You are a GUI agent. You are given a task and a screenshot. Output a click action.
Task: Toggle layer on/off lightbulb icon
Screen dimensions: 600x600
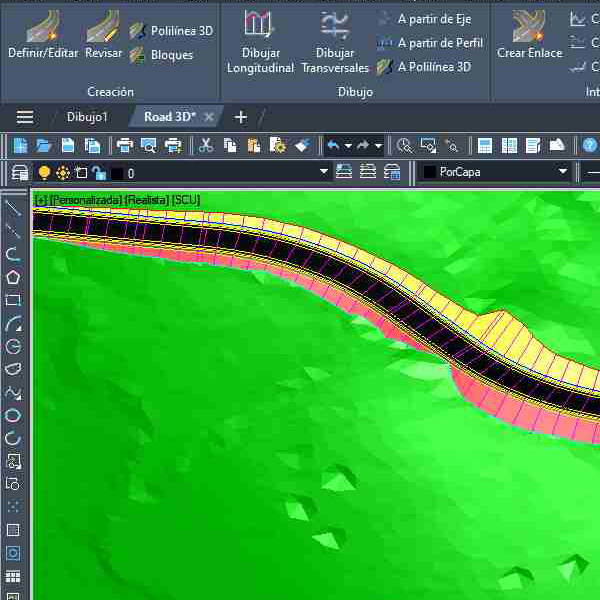point(44,172)
